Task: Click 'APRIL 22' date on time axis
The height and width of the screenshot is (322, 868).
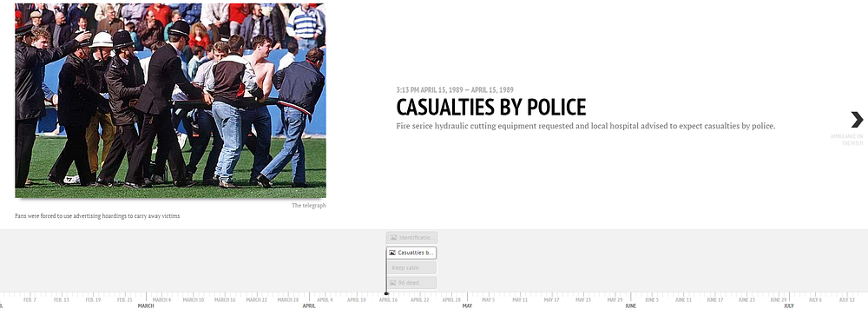Action: [419, 300]
